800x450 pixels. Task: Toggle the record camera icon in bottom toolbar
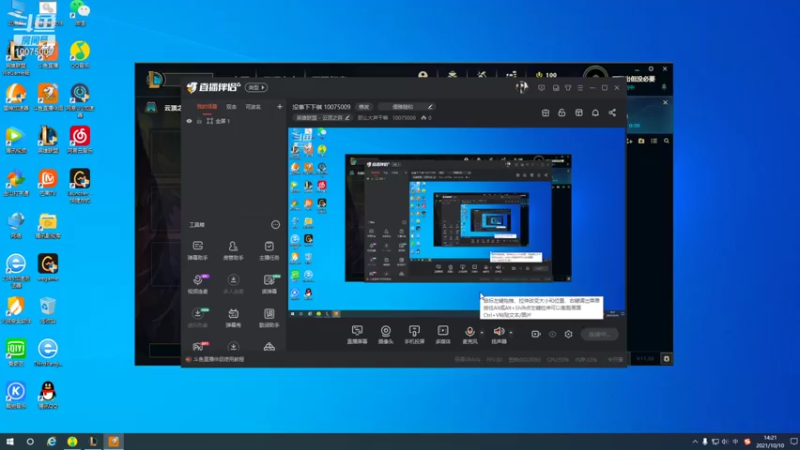tap(536, 334)
